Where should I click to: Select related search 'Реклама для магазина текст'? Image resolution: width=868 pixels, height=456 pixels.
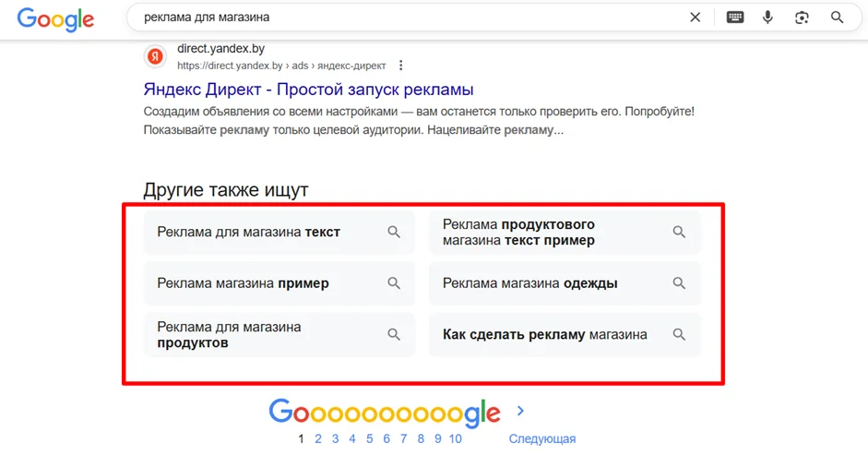(279, 232)
